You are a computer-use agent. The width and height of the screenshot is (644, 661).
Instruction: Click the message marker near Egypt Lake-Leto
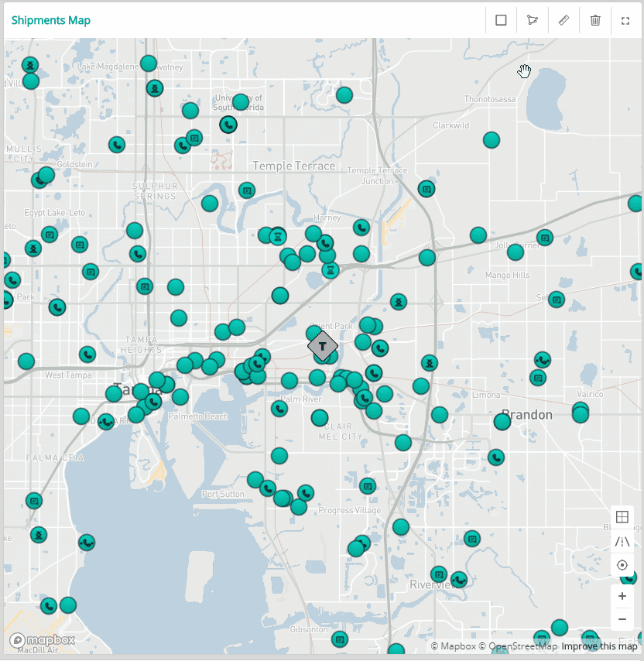point(50,234)
